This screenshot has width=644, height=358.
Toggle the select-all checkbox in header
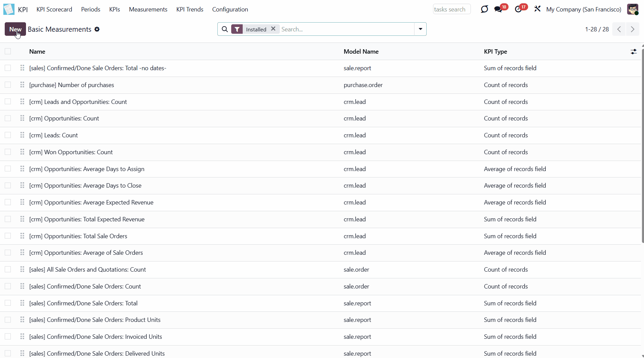(8, 51)
